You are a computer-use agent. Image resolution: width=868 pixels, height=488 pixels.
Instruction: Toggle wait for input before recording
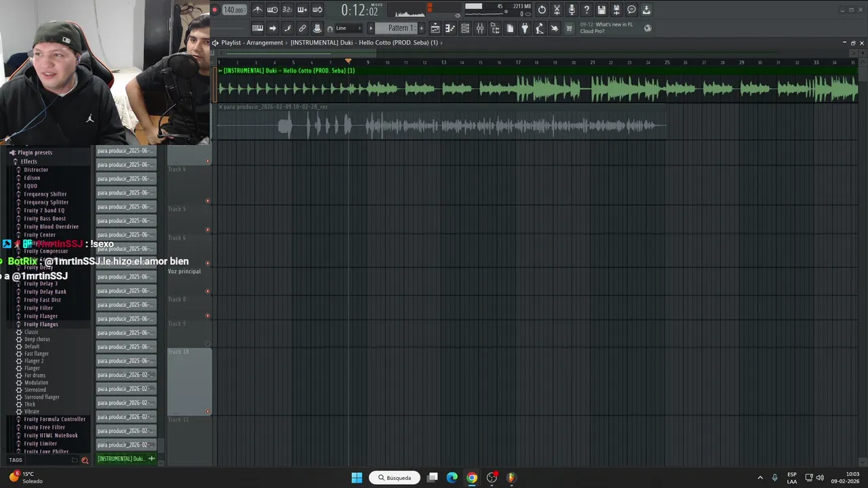[273, 9]
